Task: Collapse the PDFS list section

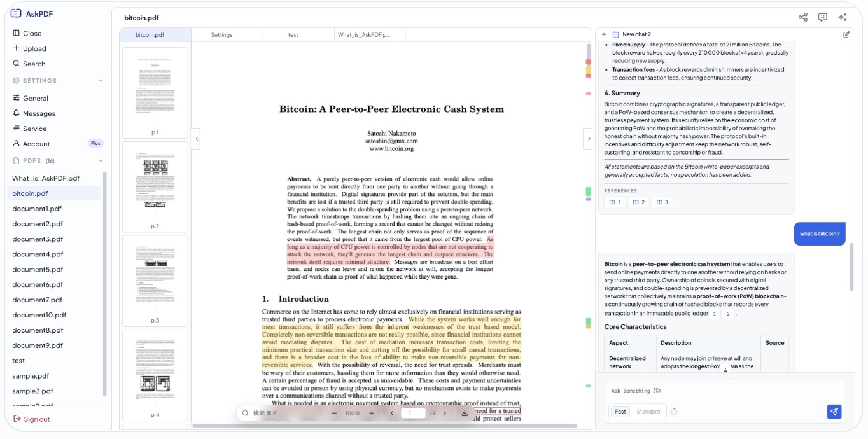Action: 101,161
